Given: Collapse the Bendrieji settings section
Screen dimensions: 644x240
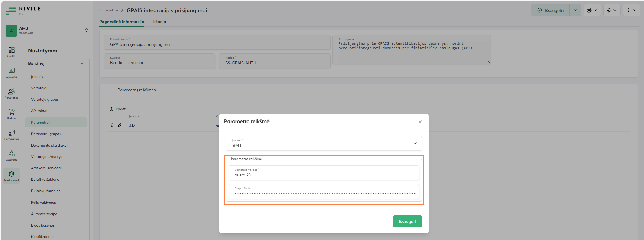Looking at the screenshot, I should (x=82, y=64).
